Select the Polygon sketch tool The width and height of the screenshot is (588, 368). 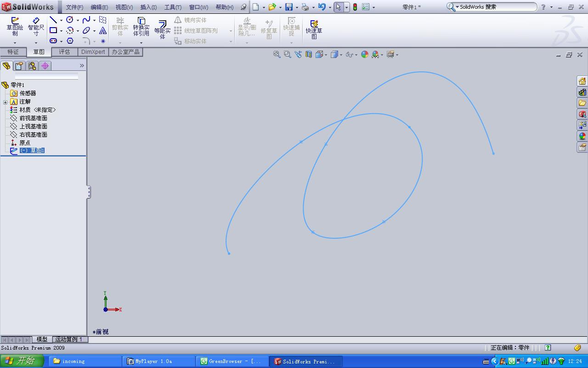(70, 41)
